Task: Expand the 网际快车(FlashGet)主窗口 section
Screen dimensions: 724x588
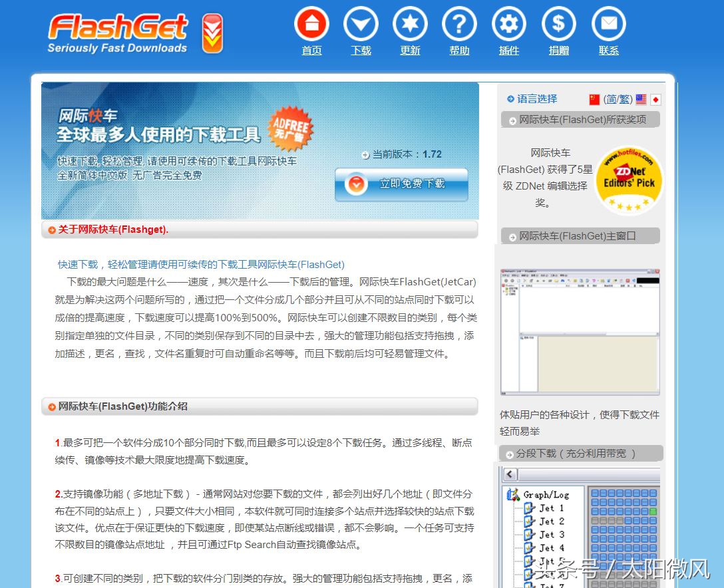Action: point(580,235)
